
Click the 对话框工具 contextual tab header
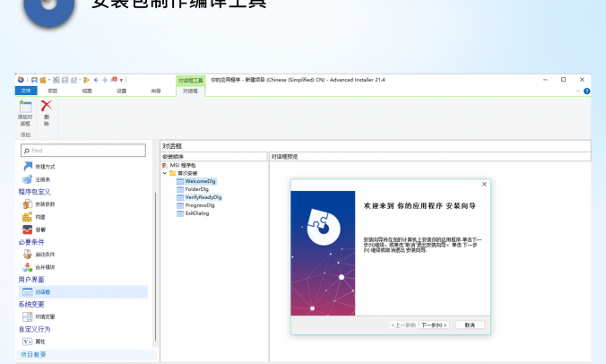pyautogui.click(x=191, y=81)
